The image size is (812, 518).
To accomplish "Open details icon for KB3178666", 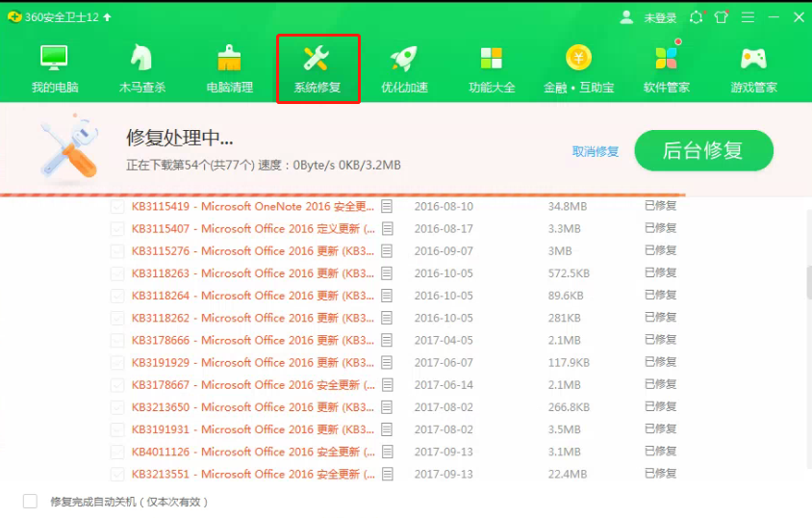I will (387, 340).
